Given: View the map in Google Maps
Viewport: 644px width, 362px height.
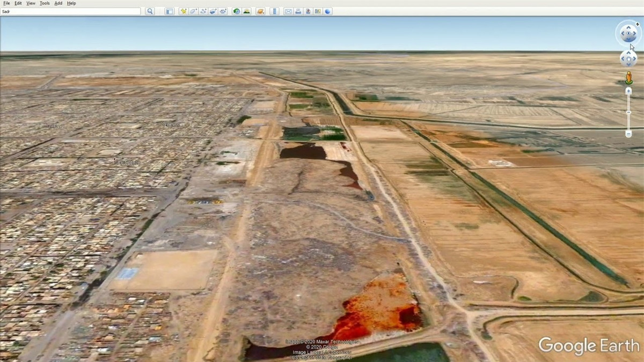Looking at the screenshot, I should coord(317,11).
